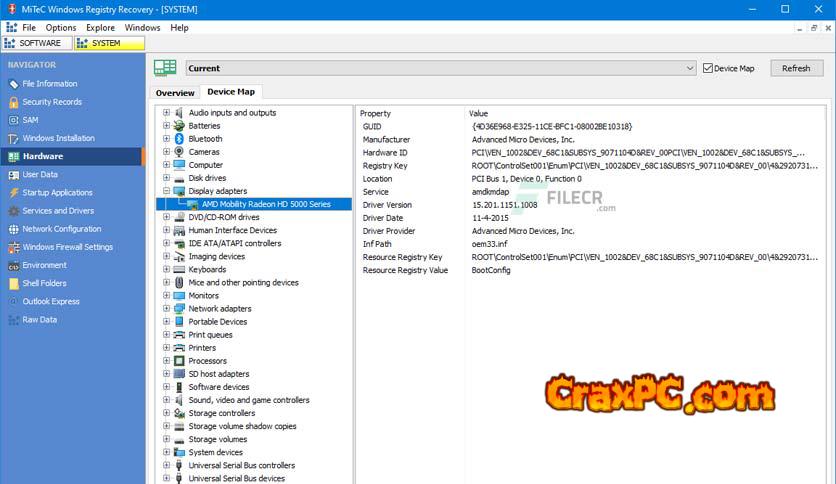Click the Batteries device category icon

[x=179, y=126]
